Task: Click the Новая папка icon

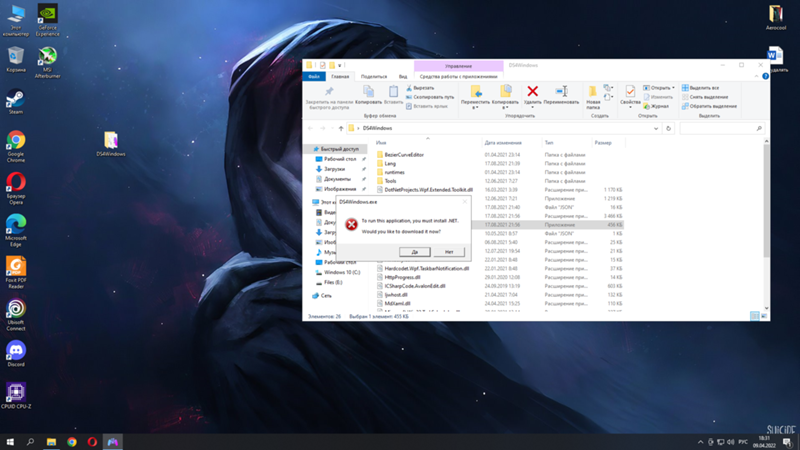Action: click(593, 97)
